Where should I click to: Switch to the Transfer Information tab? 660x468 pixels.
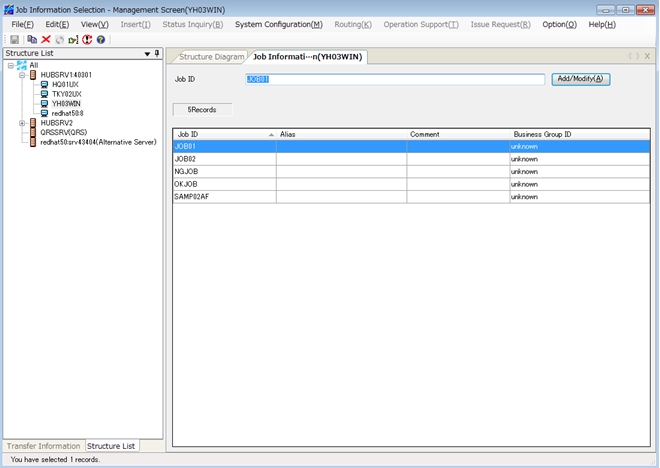pyautogui.click(x=42, y=446)
